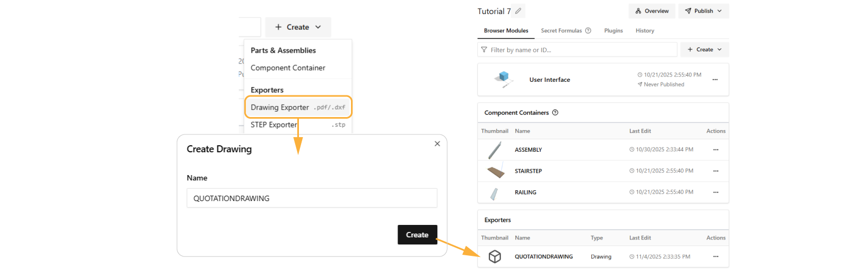Viewport: 868px width, 271px height.
Task: Open the User Interface options ellipsis
Action: (715, 80)
